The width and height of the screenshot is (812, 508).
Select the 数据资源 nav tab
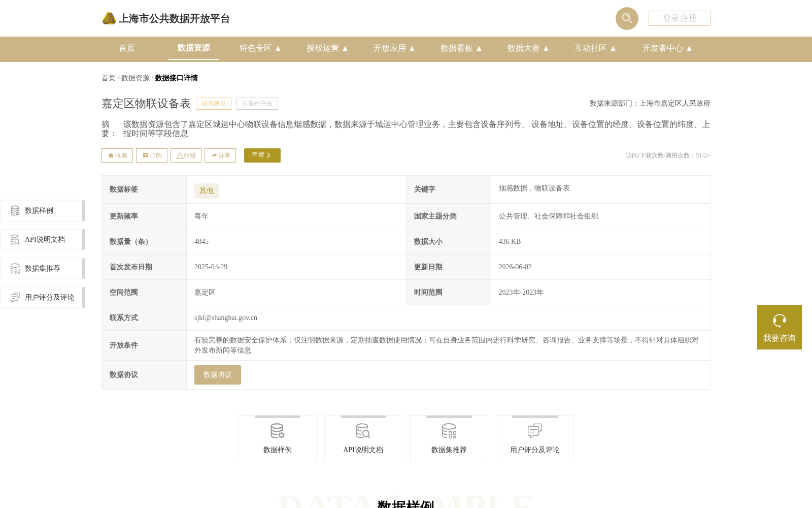coord(194,48)
